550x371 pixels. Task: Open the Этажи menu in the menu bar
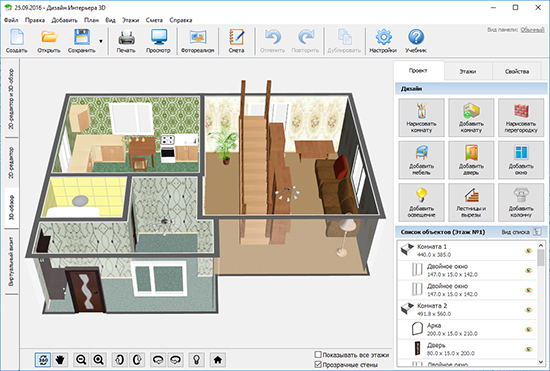point(130,20)
